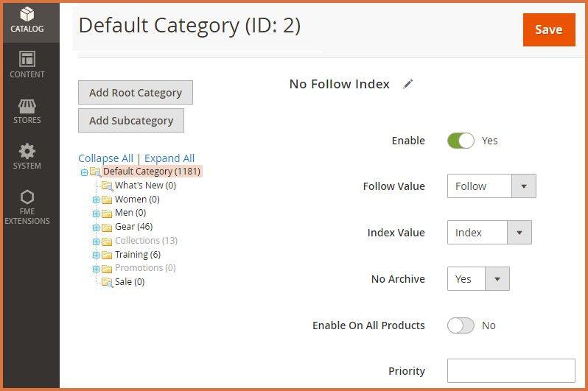Turn on Enable On All Products switch

pos(461,325)
